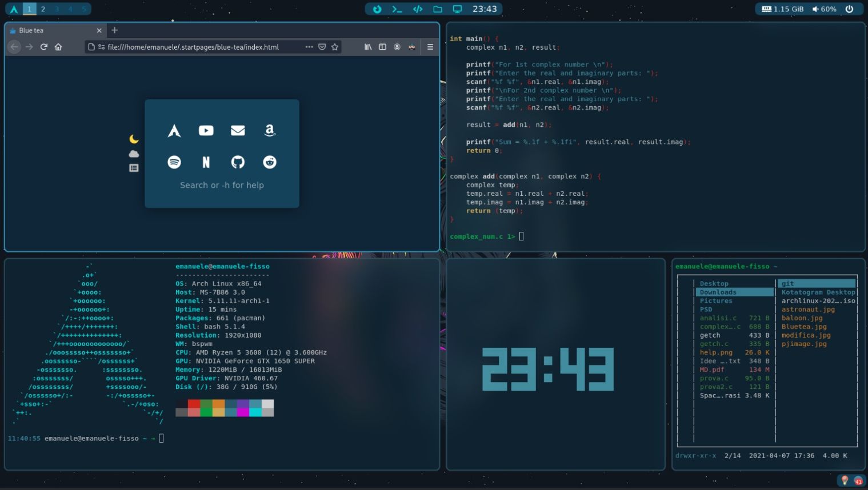Screen dimensions: 868x490
Task: Open the Spotify shortcut
Action: click(174, 162)
